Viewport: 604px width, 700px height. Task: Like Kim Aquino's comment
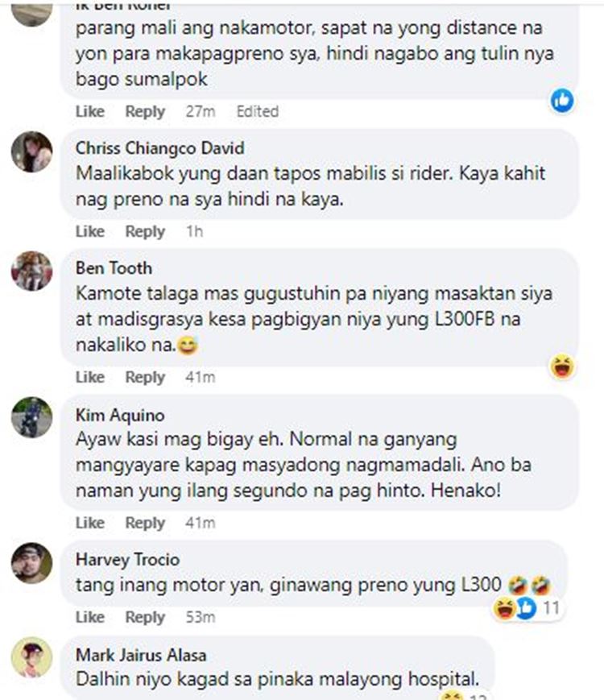pos(90,523)
